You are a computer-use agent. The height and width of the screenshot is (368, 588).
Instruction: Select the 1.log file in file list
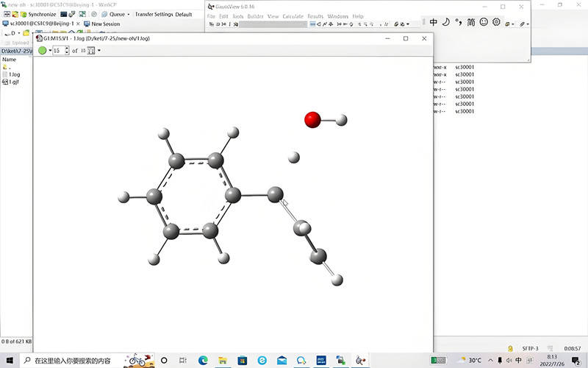pos(14,74)
